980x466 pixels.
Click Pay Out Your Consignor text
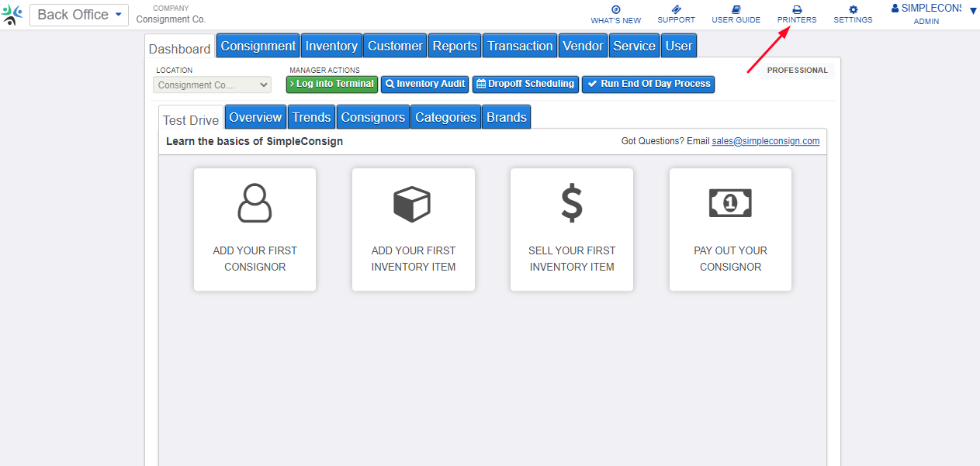click(730, 259)
